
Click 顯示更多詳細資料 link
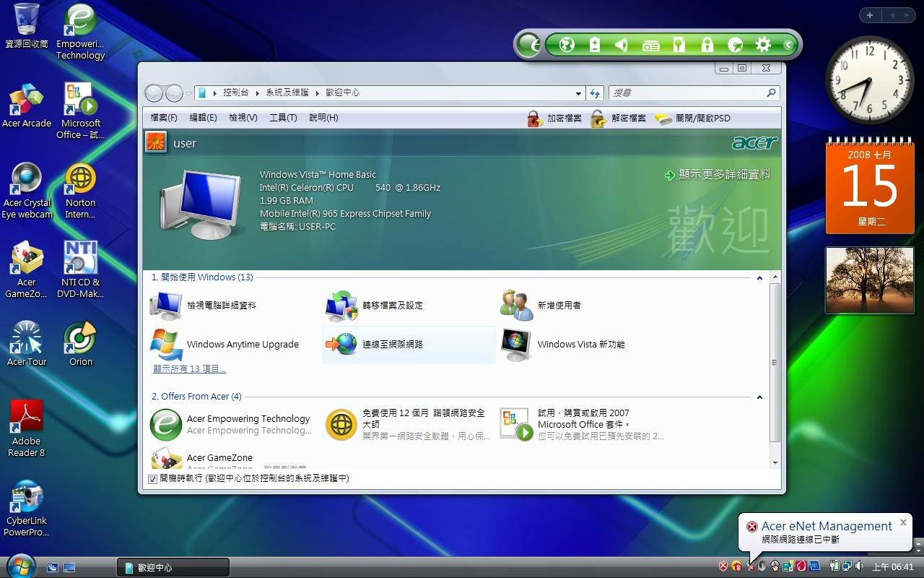click(718, 175)
